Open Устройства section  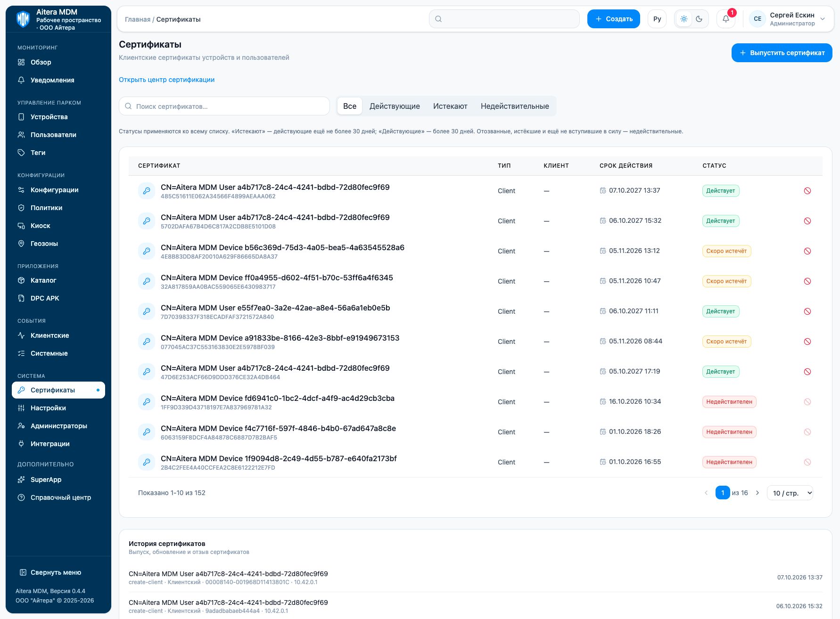click(58, 117)
